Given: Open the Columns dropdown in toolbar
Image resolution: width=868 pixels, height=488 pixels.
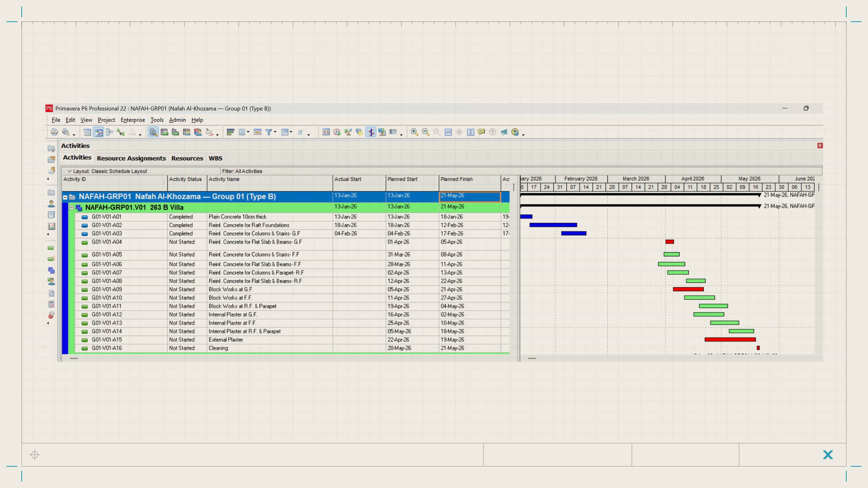Looking at the screenshot, I should 244,132.
